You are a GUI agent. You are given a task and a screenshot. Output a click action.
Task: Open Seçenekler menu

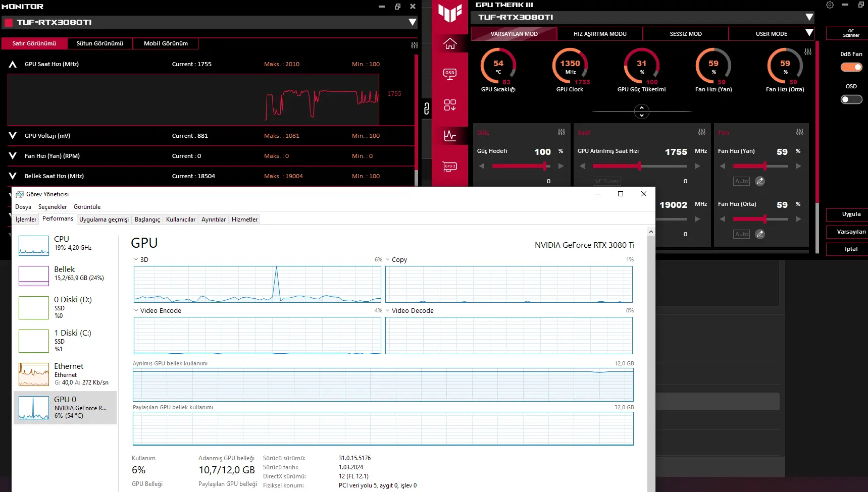pos(53,207)
